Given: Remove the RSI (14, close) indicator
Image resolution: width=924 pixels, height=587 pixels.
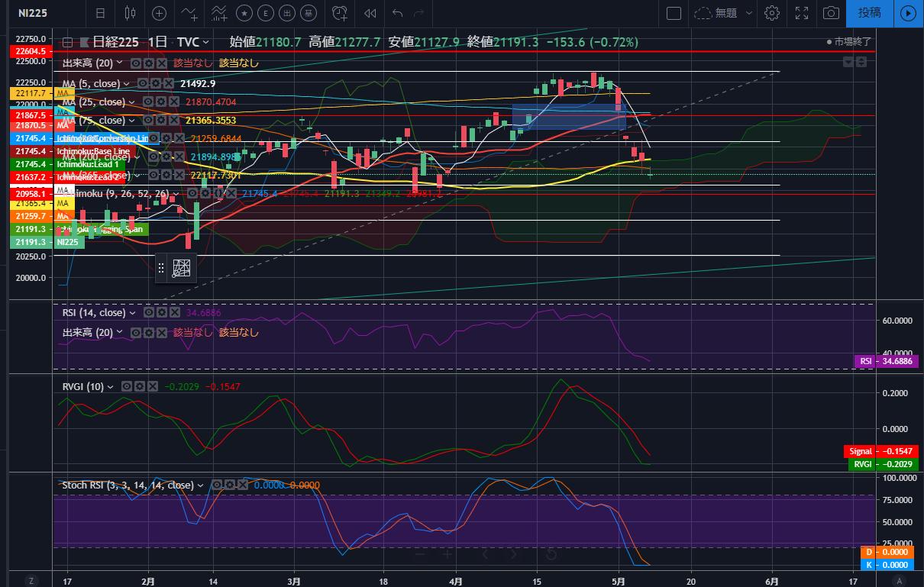Looking at the screenshot, I should pyautogui.click(x=174, y=313).
